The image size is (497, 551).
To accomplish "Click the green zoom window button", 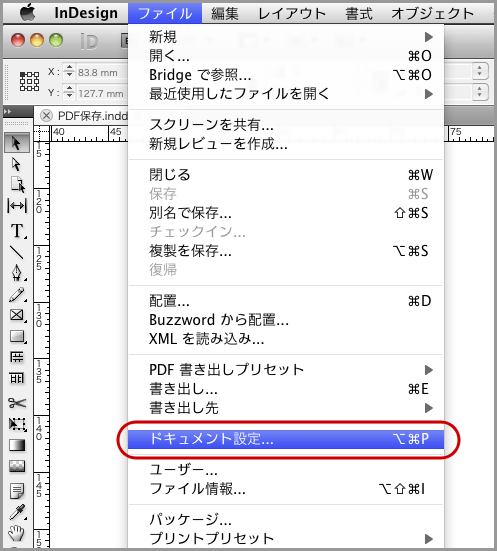I will 56,40.
